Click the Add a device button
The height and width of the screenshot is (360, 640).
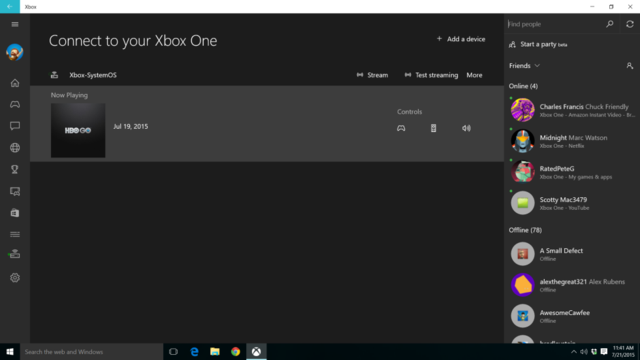pos(461,39)
